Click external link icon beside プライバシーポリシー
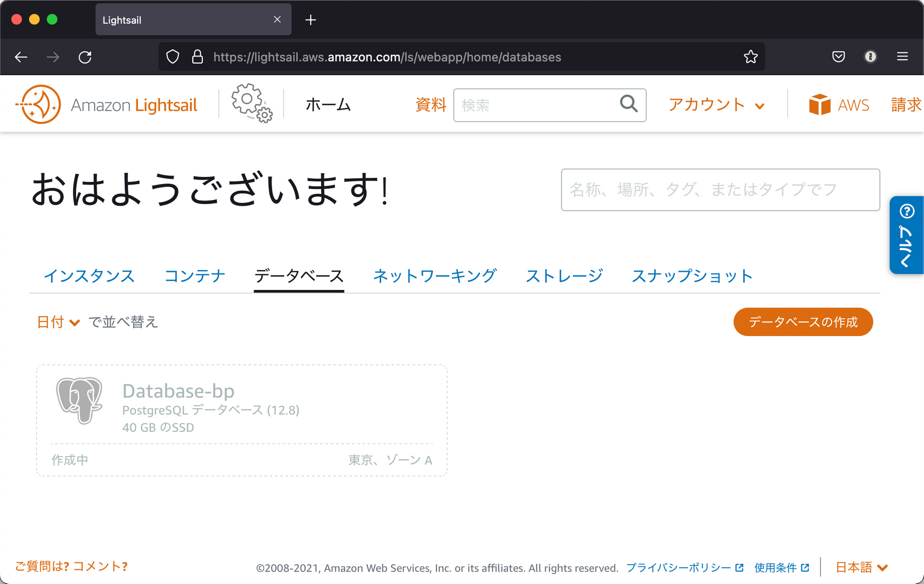Image resolution: width=924 pixels, height=584 pixels. point(739,568)
